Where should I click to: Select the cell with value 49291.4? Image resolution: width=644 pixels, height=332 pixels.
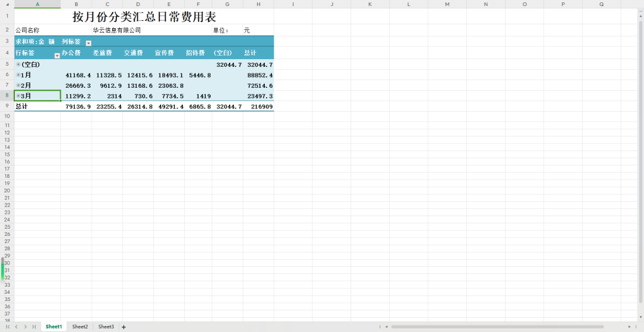pos(169,106)
